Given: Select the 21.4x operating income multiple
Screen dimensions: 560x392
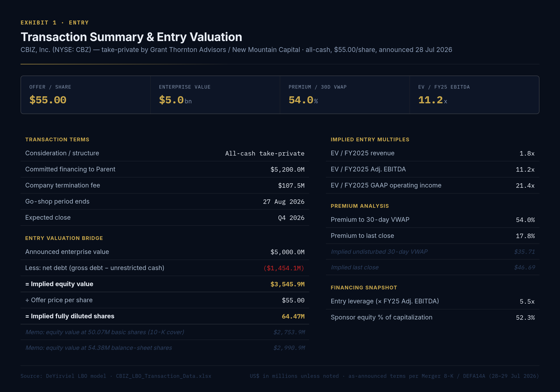Looking at the screenshot, I should (x=525, y=186).
